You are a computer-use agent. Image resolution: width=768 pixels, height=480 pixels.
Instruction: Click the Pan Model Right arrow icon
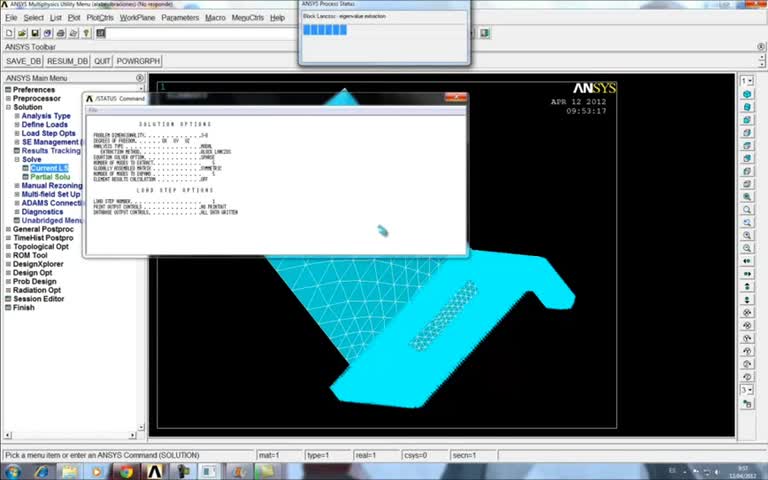click(x=747, y=274)
